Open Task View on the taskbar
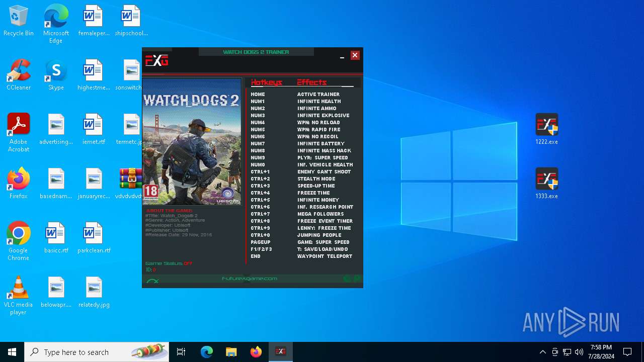The image size is (644, 362). click(x=181, y=351)
